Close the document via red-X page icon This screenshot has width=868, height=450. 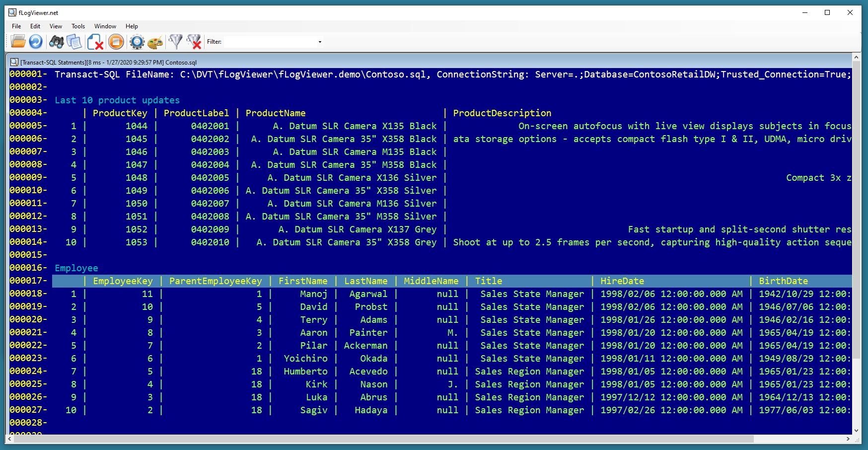point(95,42)
